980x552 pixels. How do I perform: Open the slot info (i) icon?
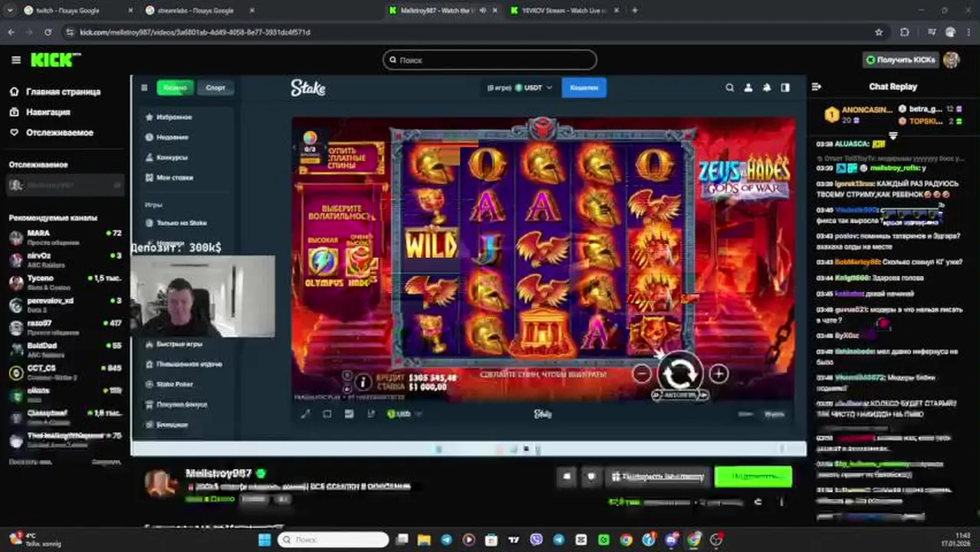coord(363,381)
